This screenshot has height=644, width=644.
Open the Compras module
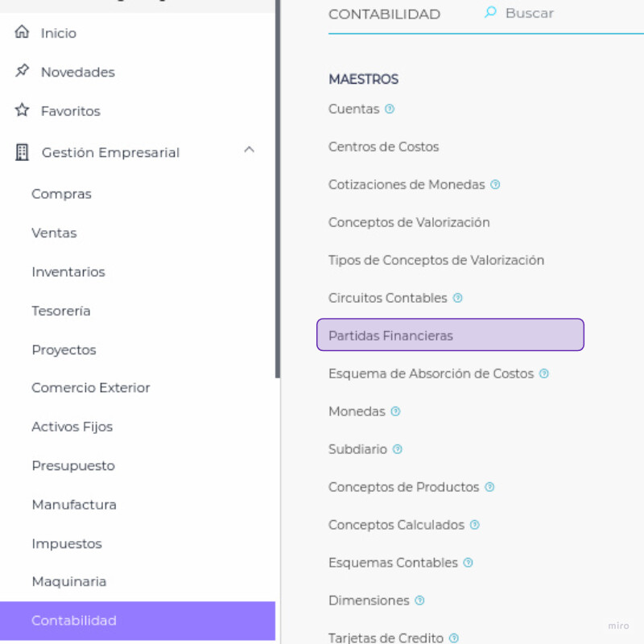click(61, 194)
